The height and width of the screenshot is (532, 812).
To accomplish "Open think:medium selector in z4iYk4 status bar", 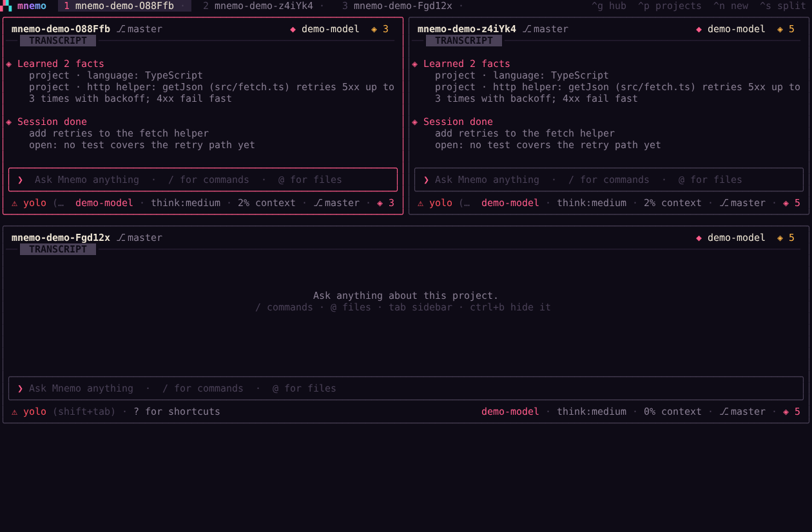I will (592, 203).
